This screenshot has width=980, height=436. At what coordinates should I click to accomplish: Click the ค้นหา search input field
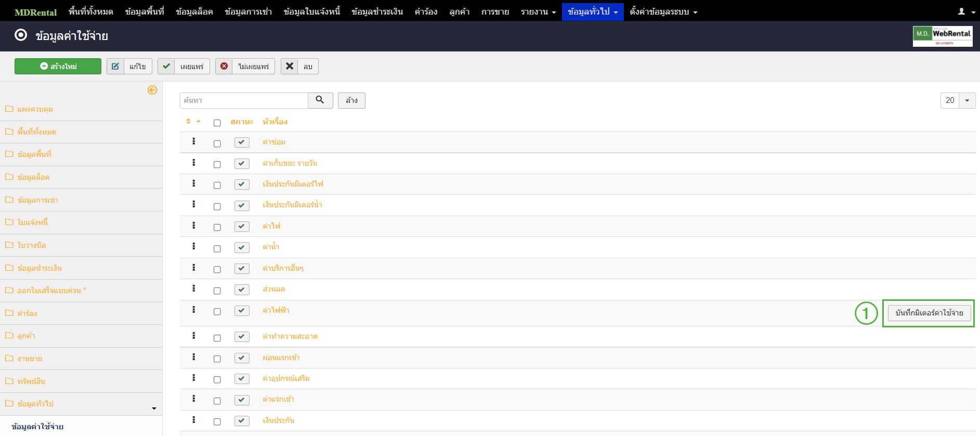click(x=244, y=100)
